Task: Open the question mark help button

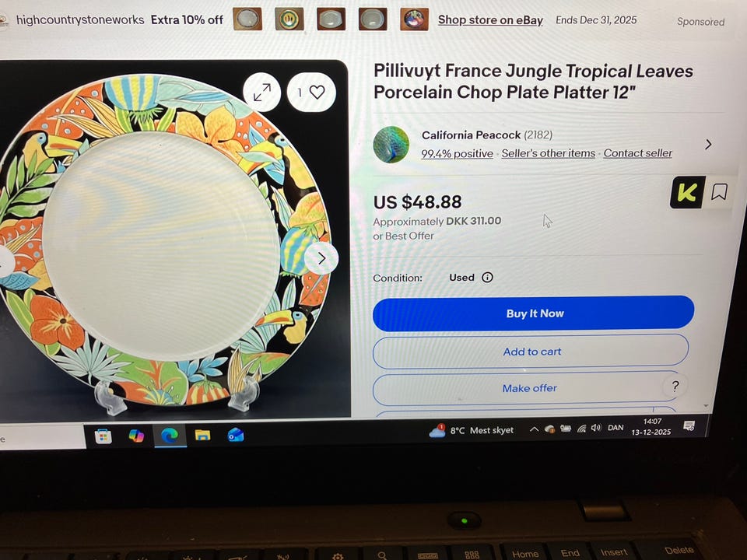Action: tap(675, 387)
